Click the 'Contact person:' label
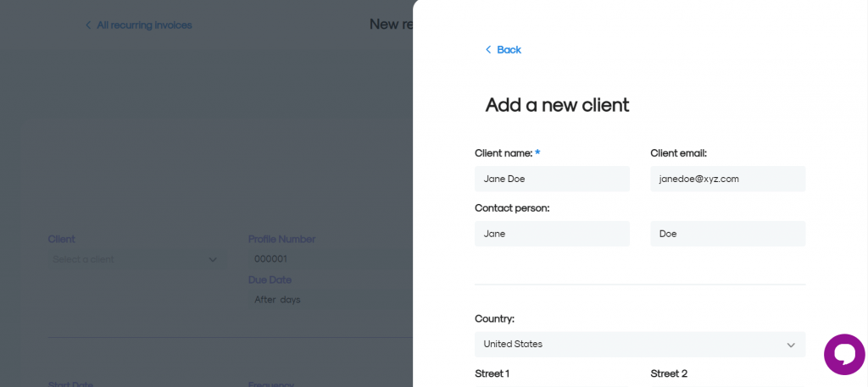The width and height of the screenshot is (868, 387). (512, 208)
